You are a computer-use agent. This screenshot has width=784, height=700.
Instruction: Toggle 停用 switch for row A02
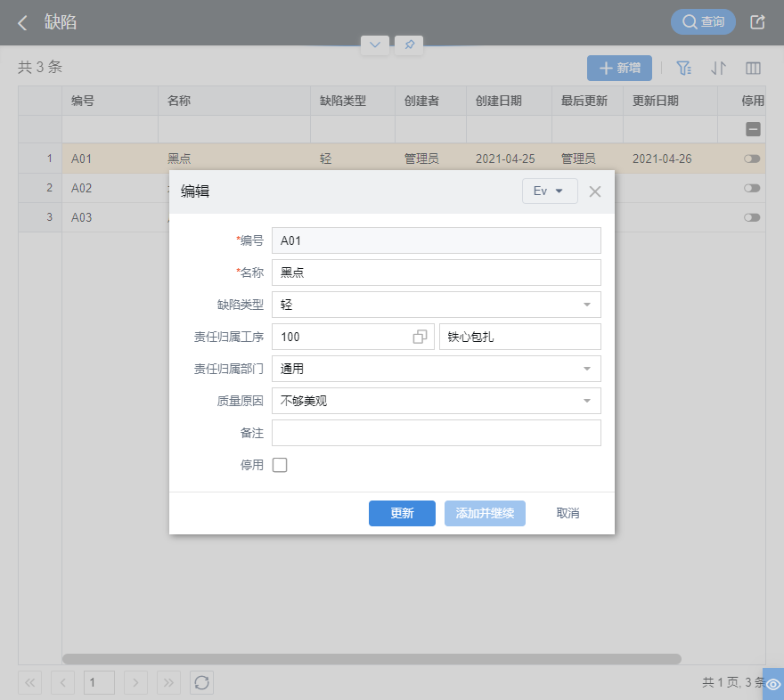click(752, 189)
